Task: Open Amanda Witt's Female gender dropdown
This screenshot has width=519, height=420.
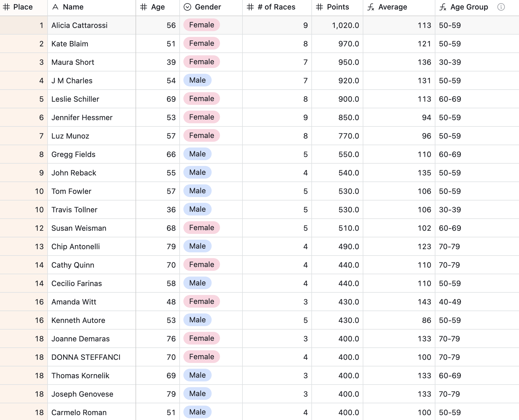Action: point(202,302)
